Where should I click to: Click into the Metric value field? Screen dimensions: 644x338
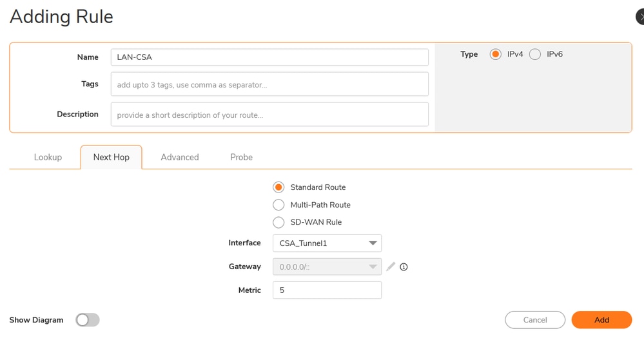click(x=327, y=290)
